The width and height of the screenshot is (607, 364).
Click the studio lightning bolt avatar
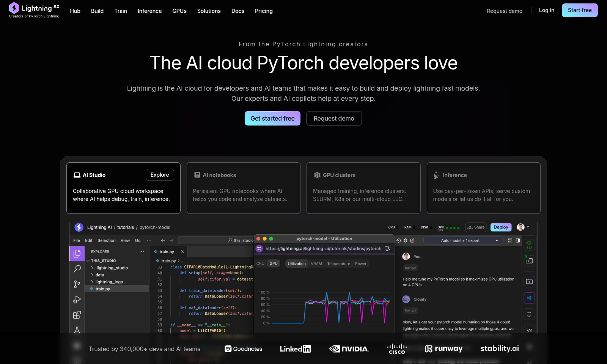tap(79, 227)
